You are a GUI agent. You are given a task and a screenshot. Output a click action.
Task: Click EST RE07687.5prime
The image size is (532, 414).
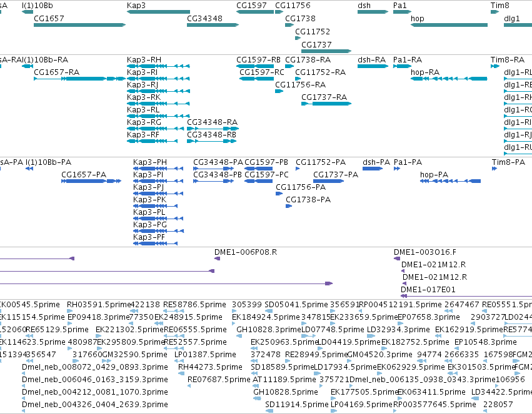(x=219, y=380)
